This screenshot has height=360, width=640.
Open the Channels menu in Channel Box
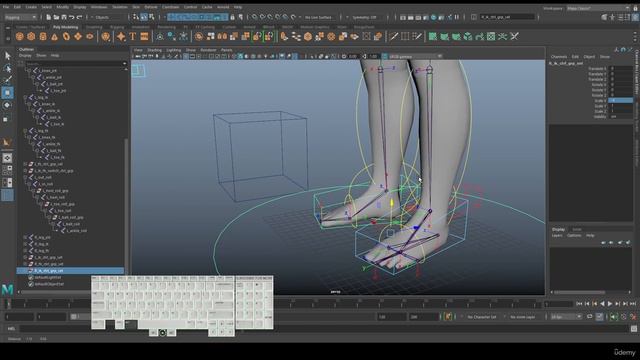click(559, 57)
